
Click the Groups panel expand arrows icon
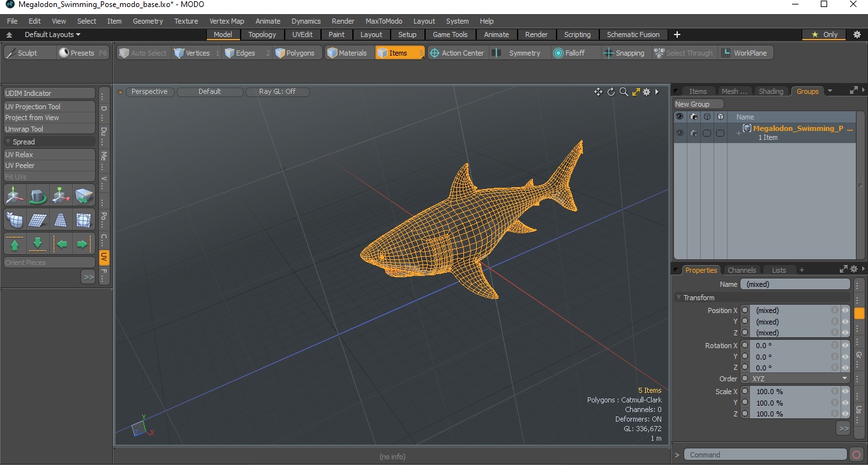(x=853, y=91)
